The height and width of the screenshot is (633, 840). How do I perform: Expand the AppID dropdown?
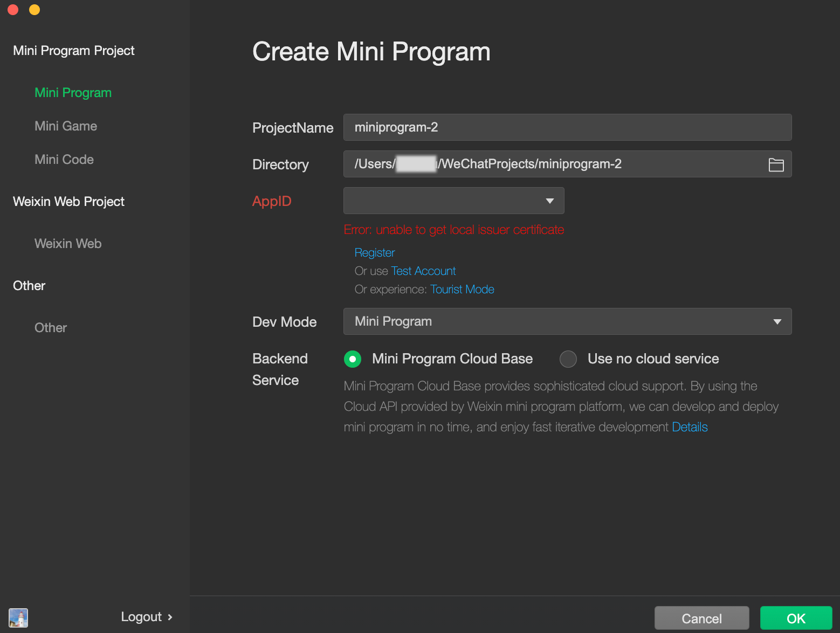coord(454,201)
